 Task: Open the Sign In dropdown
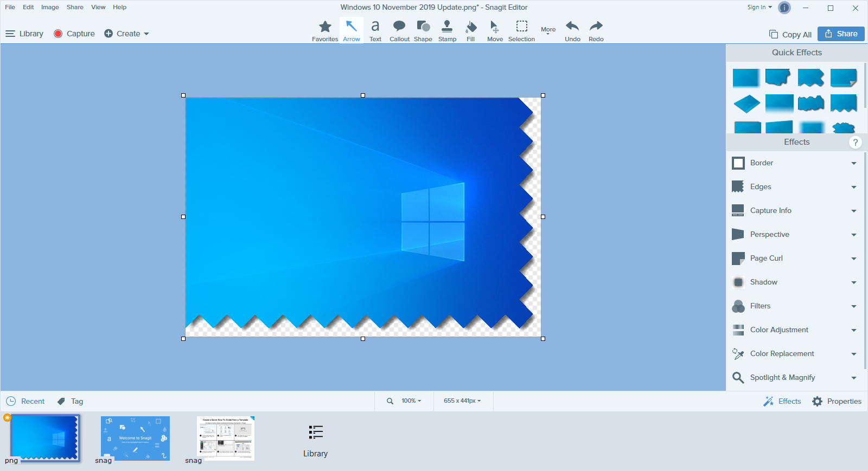click(759, 7)
